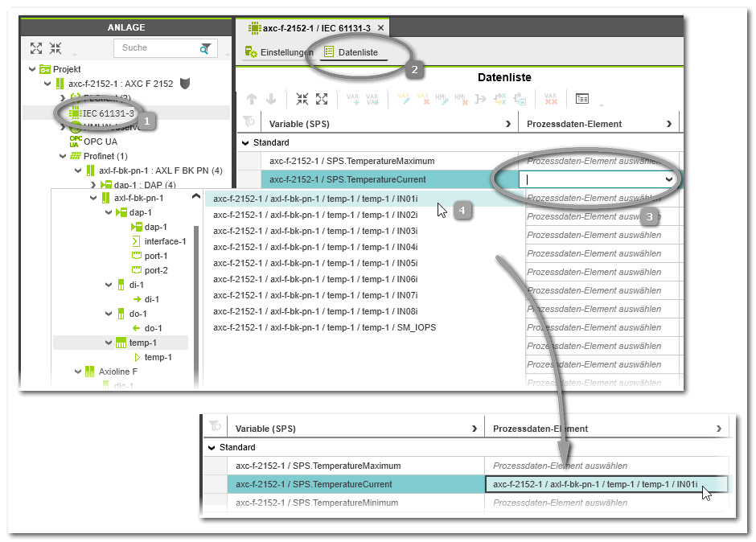The image size is (756, 542).
Task: Click the filter reset icon left of Variable (SPS)
Action: pos(249,121)
